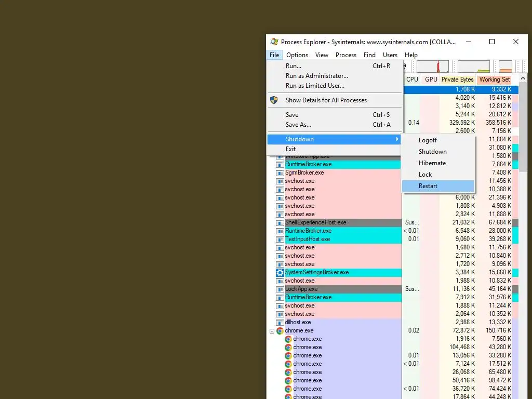Screen dimensions: 532x399
Task: Select Restart from the submenu
Action: 438,186
